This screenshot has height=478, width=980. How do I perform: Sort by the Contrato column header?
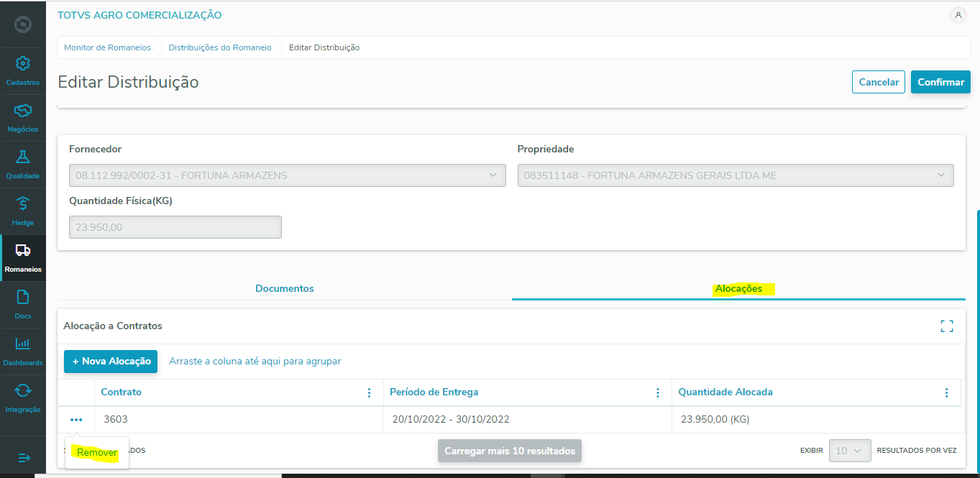[x=121, y=392]
